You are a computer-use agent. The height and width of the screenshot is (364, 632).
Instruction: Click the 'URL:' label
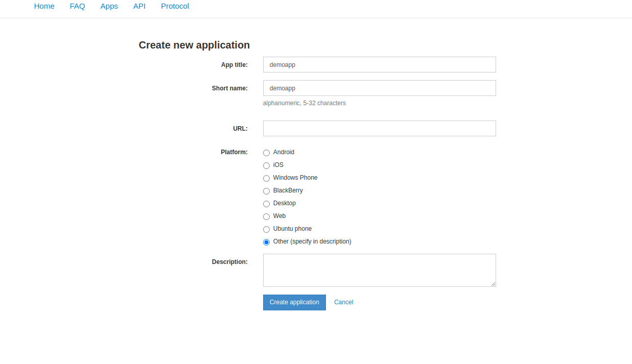click(x=240, y=129)
